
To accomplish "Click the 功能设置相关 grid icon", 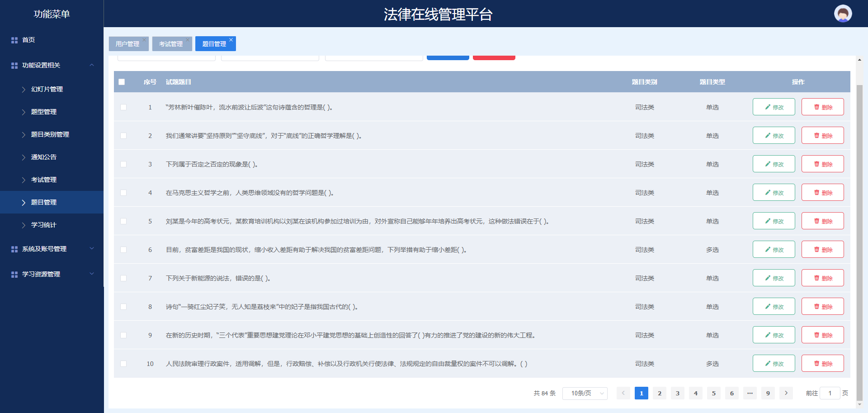I will pyautogui.click(x=14, y=66).
